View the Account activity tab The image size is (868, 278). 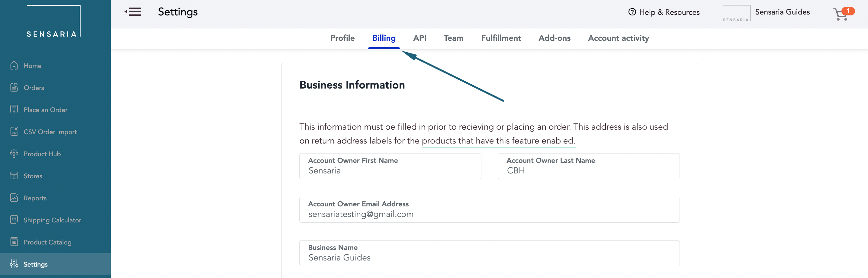coord(618,38)
